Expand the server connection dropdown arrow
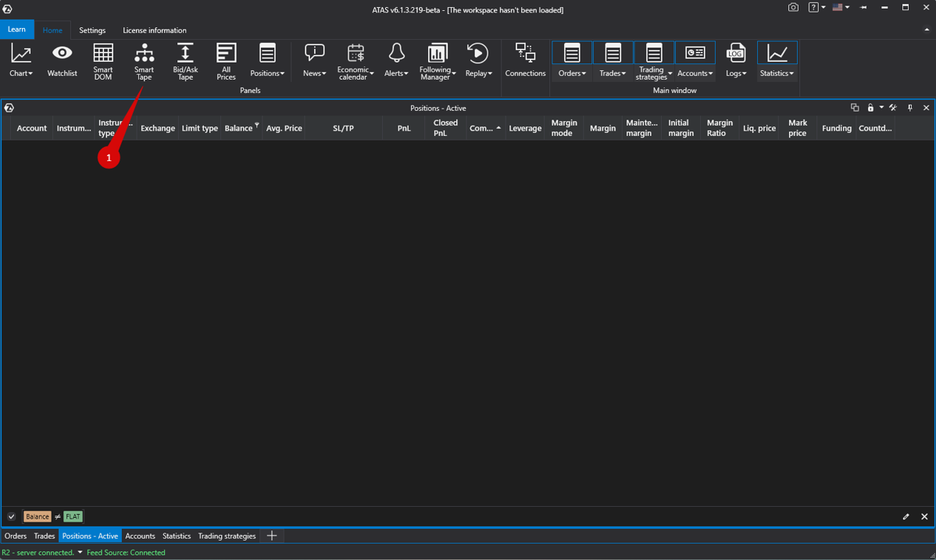This screenshot has height=560, width=936. point(80,552)
